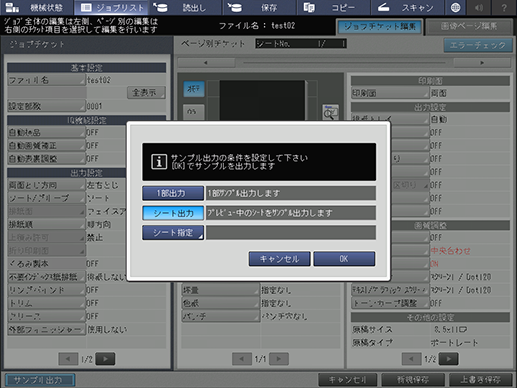Open the トーンカーブ調整 setting

coord(390,303)
